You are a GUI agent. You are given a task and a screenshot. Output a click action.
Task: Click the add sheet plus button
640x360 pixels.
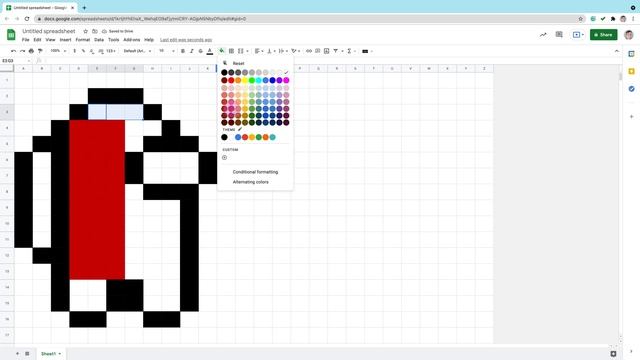(17, 353)
